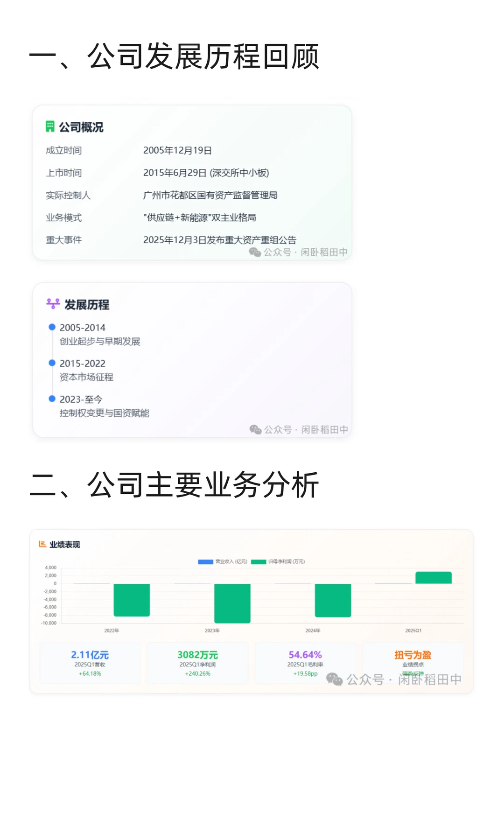Click heading 一、公司发展历程回顾
504x840 pixels.
click(174, 56)
